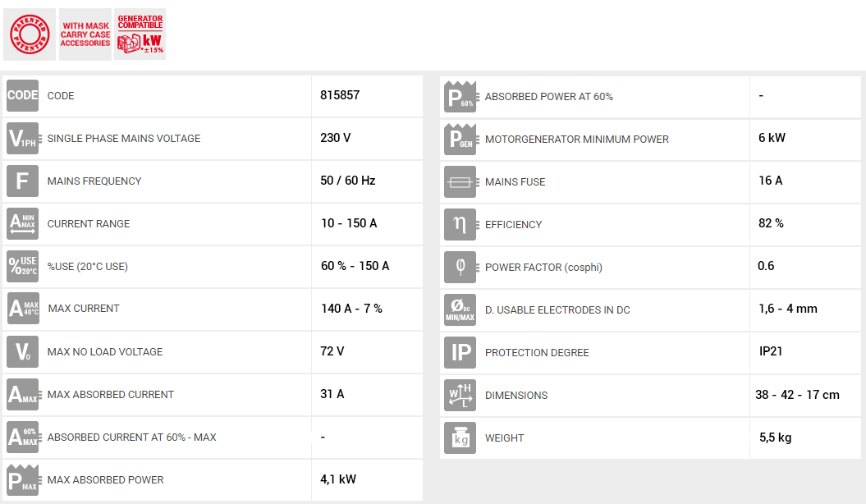The height and width of the screenshot is (504, 866).
Task: Click the With Mask Carry Case Accessories badge
Action: point(85,34)
